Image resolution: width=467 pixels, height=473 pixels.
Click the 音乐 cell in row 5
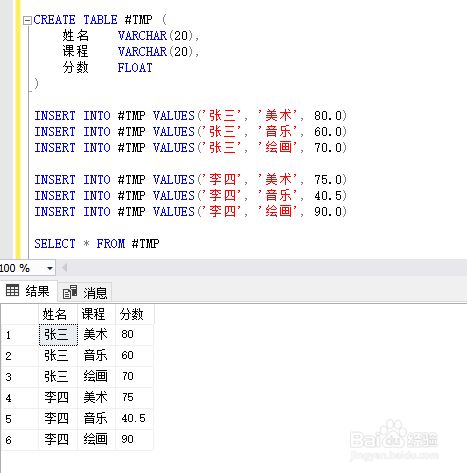pos(96,419)
